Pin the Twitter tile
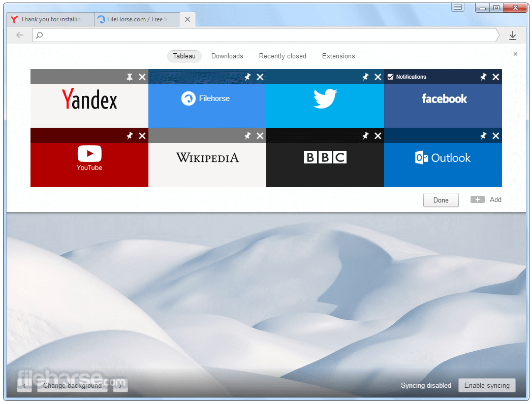This screenshot has height=404, width=532. [365, 77]
